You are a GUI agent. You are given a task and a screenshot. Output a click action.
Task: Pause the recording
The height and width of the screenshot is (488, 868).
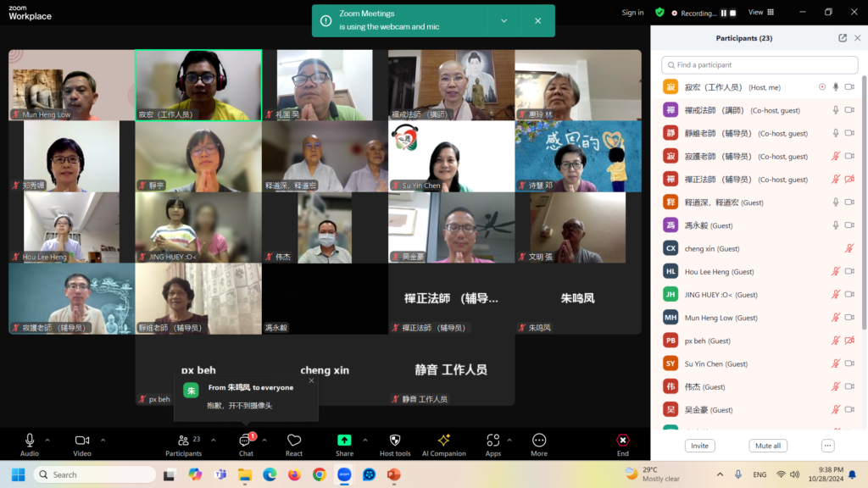tap(724, 13)
